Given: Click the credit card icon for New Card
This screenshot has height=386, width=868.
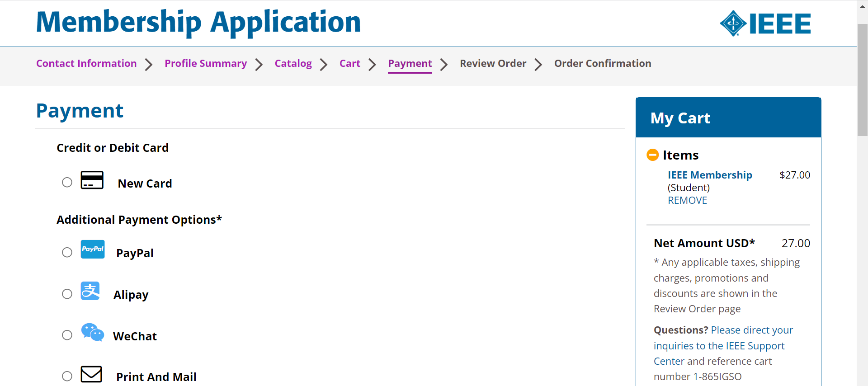Looking at the screenshot, I should [x=92, y=180].
